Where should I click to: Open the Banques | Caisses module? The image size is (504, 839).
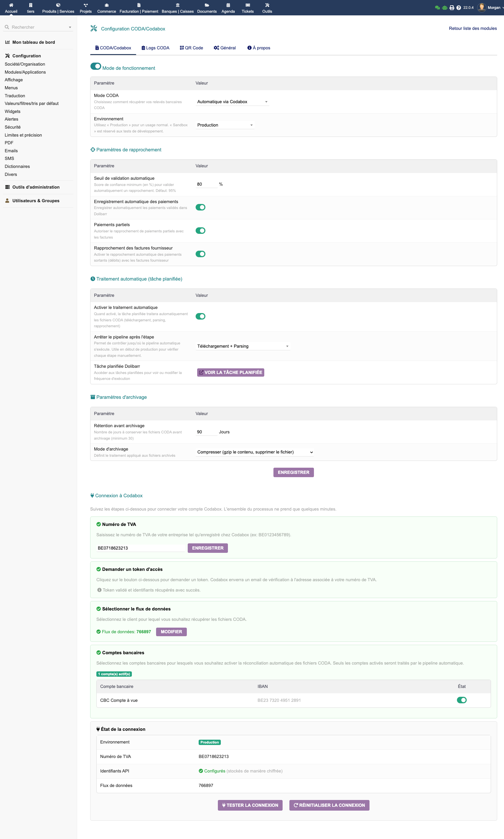click(177, 7)
